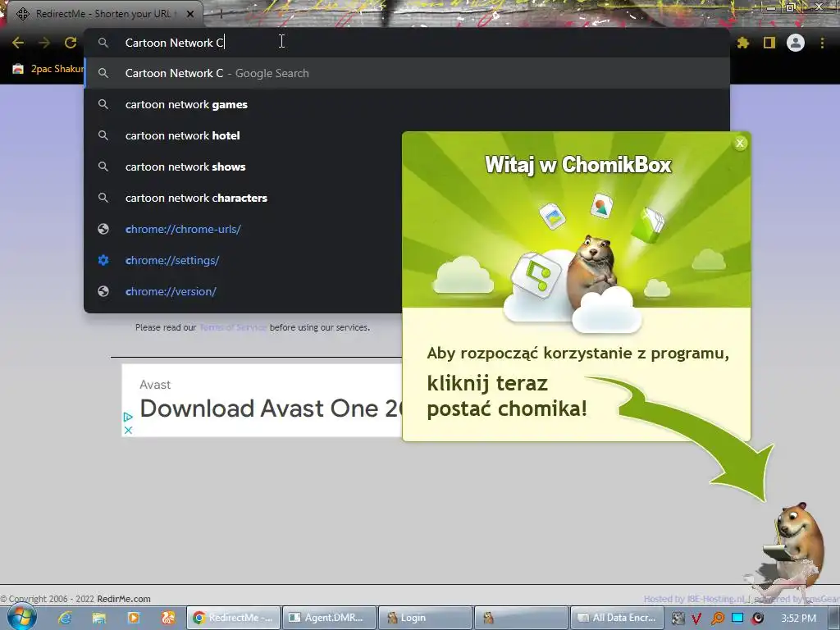This screenshot has width=840, height=630.
Task: Switch to the unlabeled hamster taskbar window
Action: [521, 618]
